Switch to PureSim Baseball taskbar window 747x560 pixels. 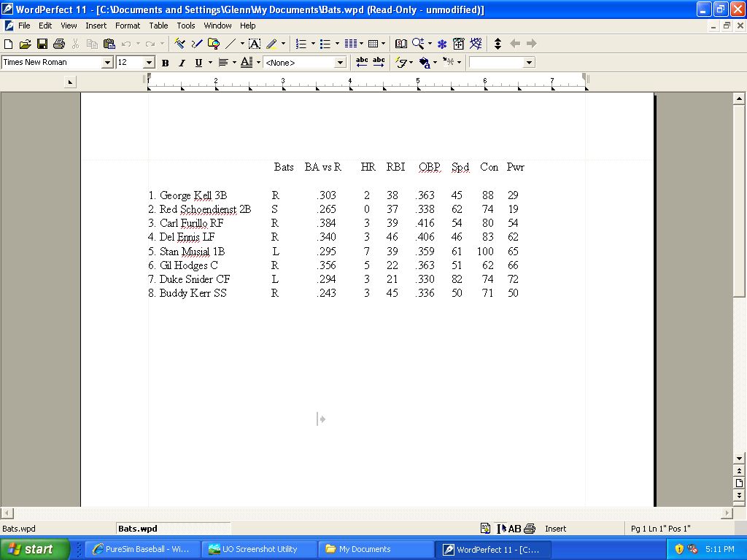click(x=142, y=549)
